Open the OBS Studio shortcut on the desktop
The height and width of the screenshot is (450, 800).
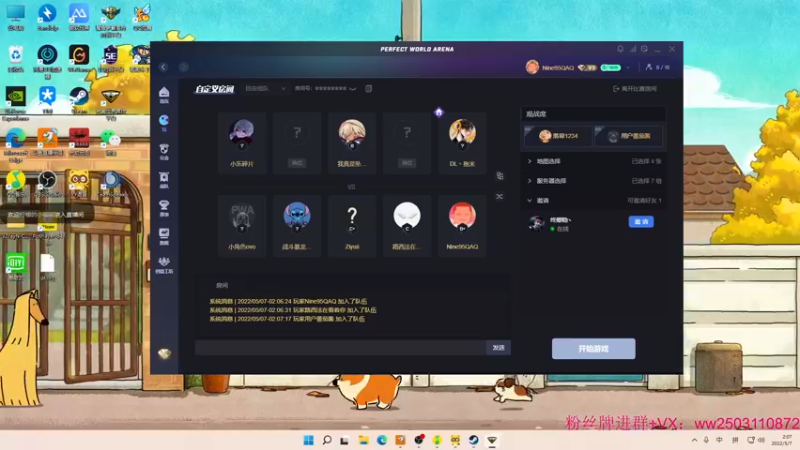point(47,184)
